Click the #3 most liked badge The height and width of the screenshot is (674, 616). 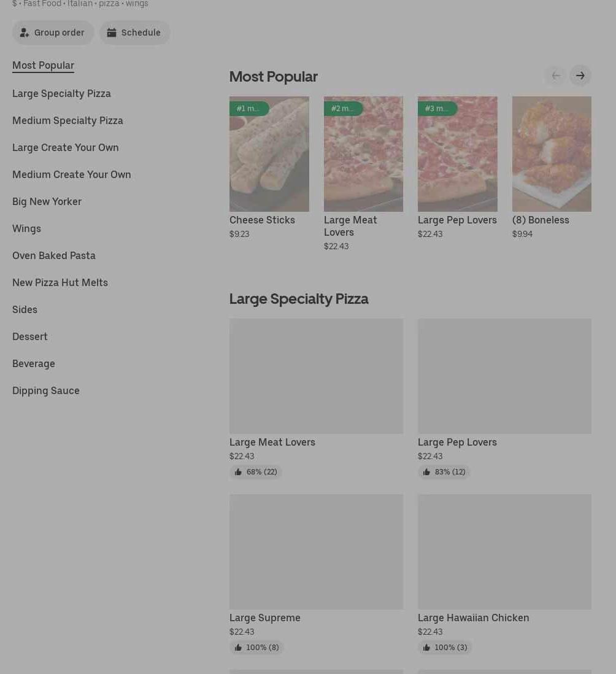tap(437, 109)
